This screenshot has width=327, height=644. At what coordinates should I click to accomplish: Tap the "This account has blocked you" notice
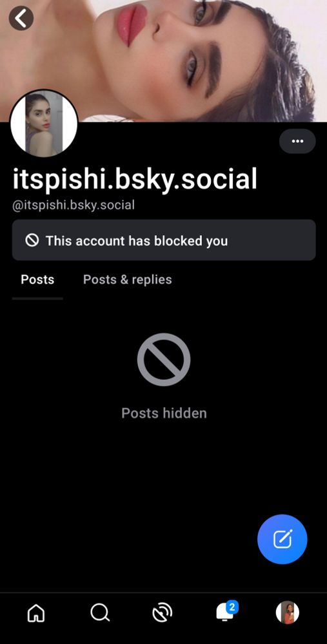[164, 240]
